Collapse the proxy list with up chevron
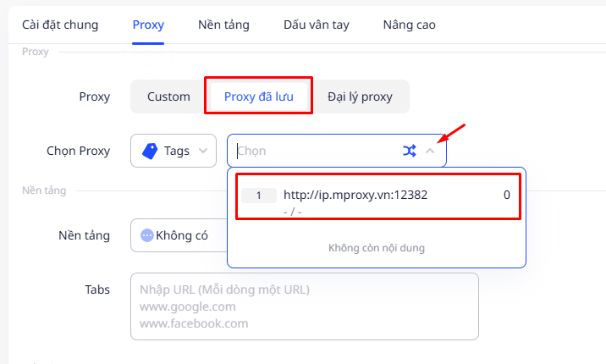This screenshot has height=364, width=606. point(430,151)
